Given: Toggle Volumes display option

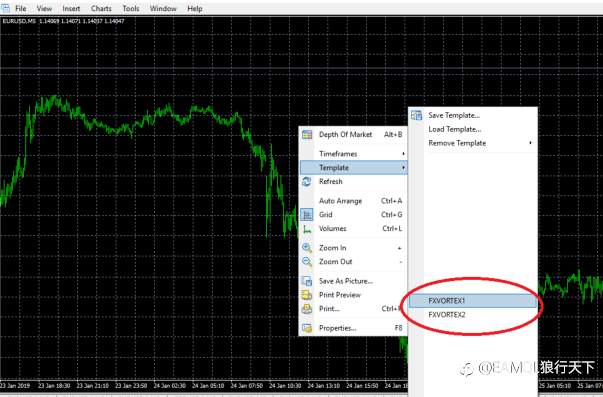Looking at the screenshot, I should click(x=353, y=229).
